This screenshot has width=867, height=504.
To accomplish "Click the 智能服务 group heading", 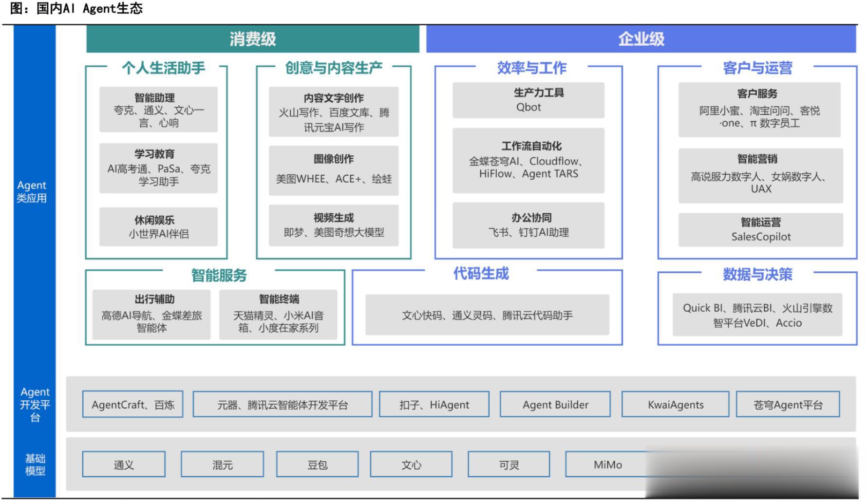I will 219,275.
